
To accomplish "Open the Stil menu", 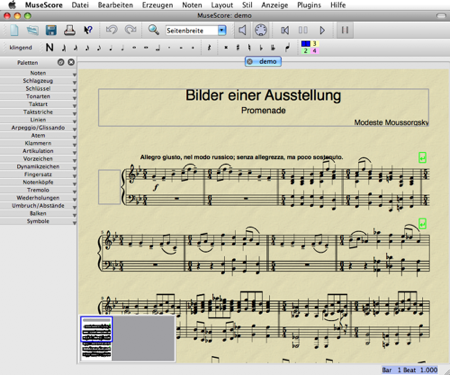I will point(247,5).
